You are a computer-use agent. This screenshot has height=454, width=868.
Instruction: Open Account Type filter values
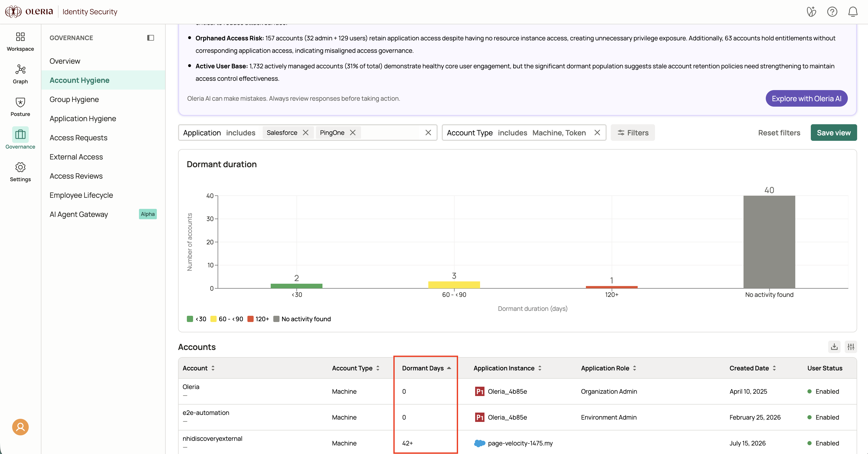(559, 133)
